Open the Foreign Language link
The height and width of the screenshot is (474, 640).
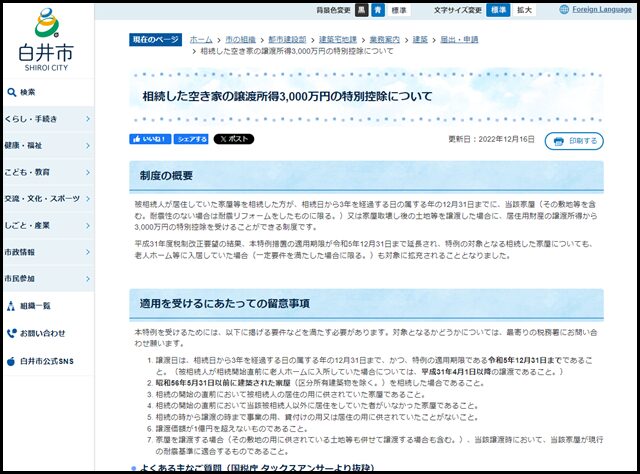tap(602, 9)
